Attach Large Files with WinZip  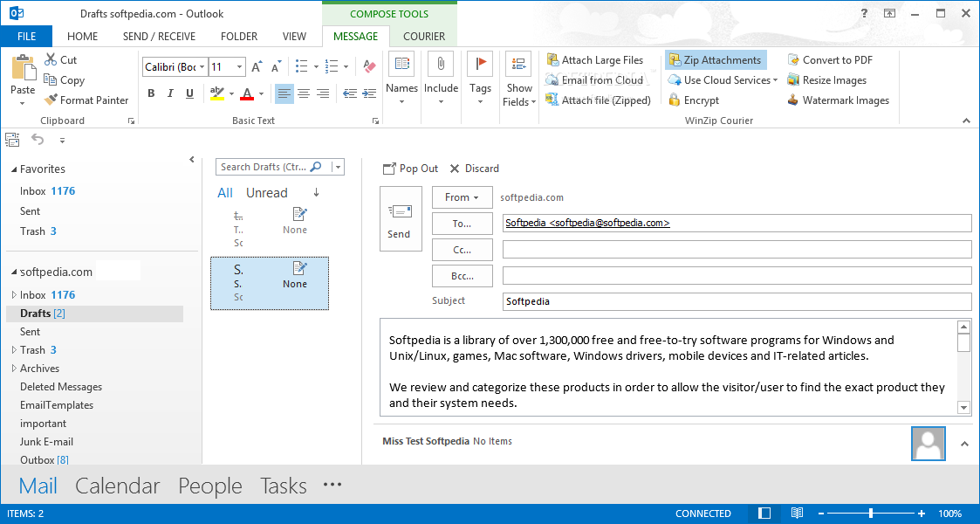(x=594, y=60)
